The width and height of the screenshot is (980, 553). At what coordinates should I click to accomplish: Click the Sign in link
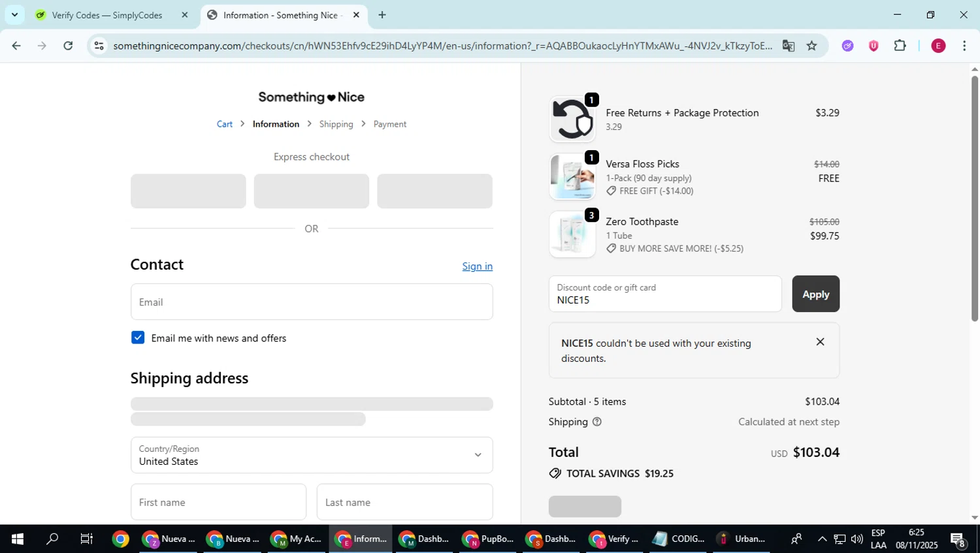pyautogui.click(x=478, y=266)
